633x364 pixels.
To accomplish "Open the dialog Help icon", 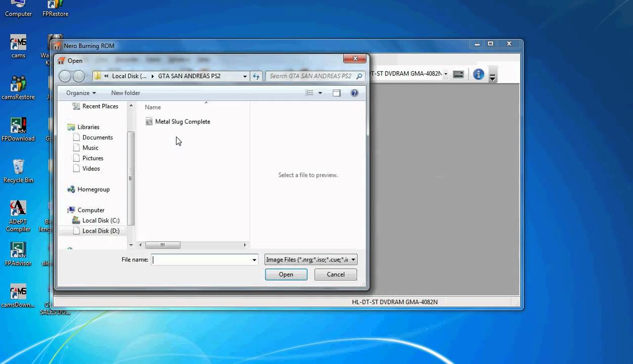I will (x=354, y=93).
